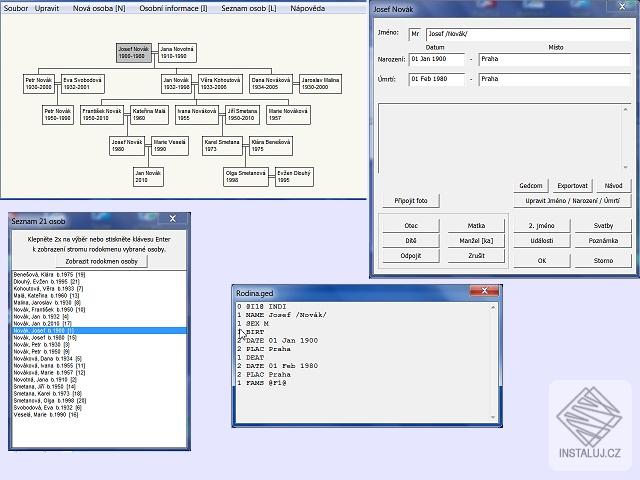Open the Upravit menu
The height and width of the screenshot is (480, 640).
[x=47, y=7]
